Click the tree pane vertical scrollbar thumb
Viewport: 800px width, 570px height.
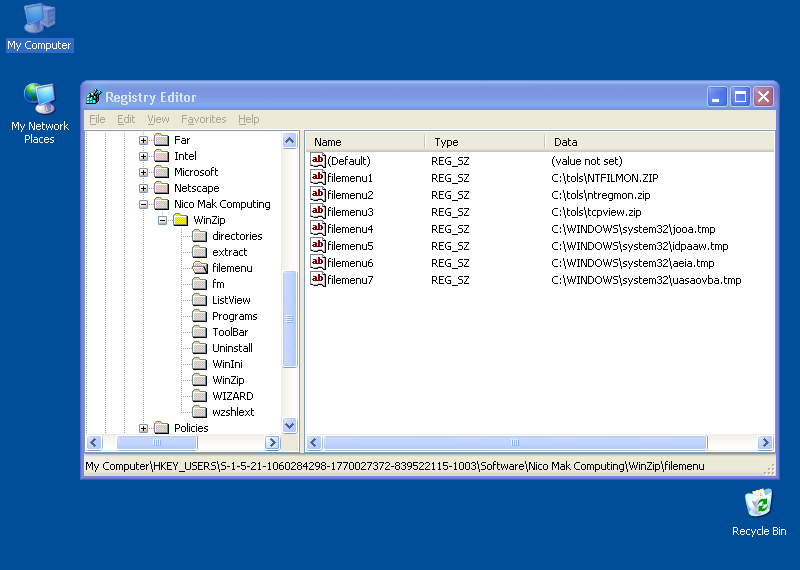tap(289, 319)
